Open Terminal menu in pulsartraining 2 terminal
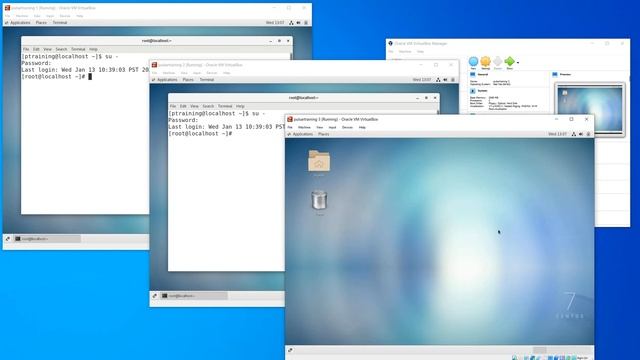 [x=225, y=106]
